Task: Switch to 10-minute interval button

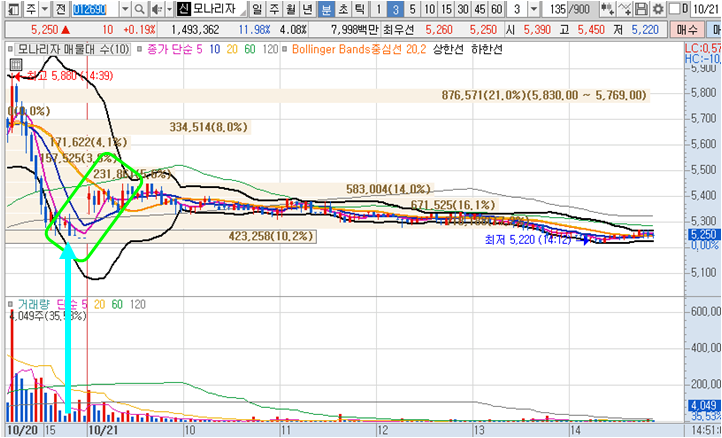Action: pyautogui.click(x=429, y=9)
